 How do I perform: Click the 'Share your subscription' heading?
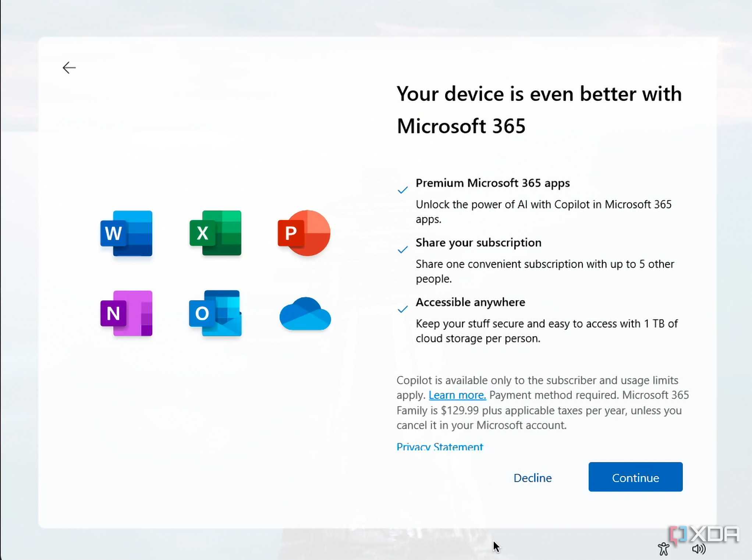point(478,242)
